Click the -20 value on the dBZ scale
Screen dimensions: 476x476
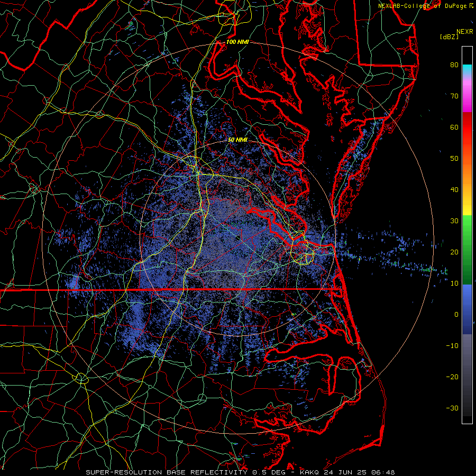click(x=452, y=377)
